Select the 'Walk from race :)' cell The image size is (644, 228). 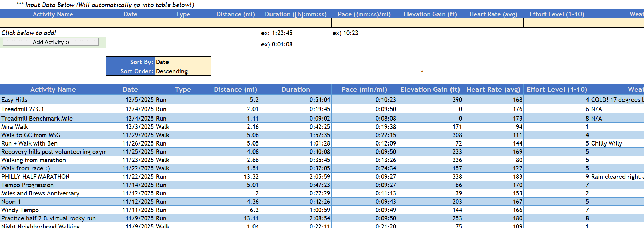pos(53,168)
